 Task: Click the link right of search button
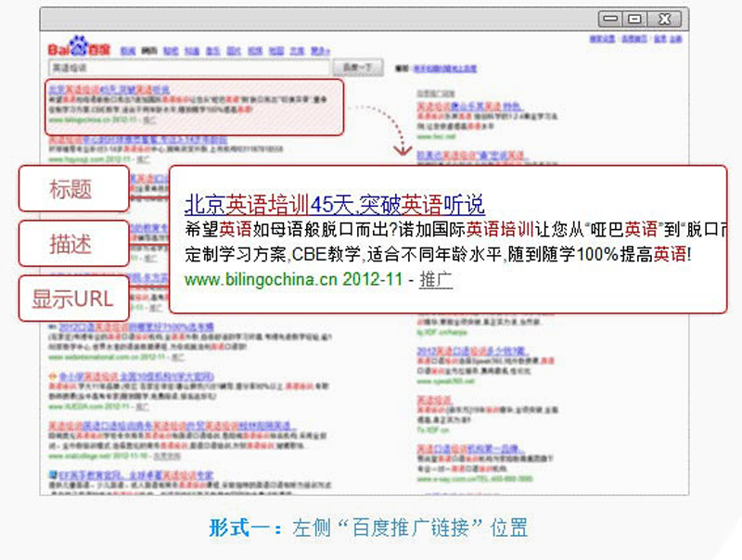point(445,69)
